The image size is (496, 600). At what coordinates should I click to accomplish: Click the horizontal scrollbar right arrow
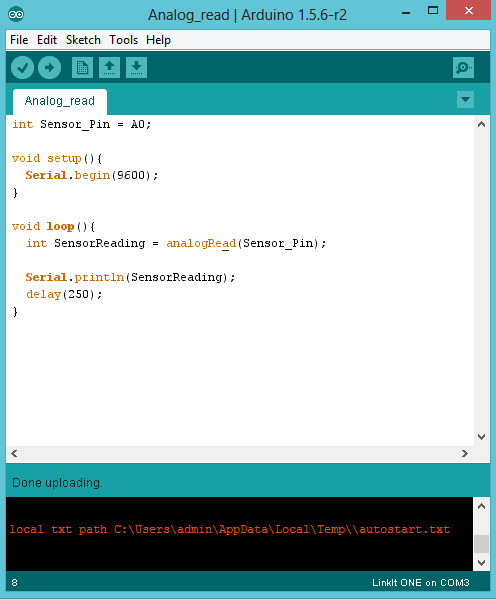(465, 453)
